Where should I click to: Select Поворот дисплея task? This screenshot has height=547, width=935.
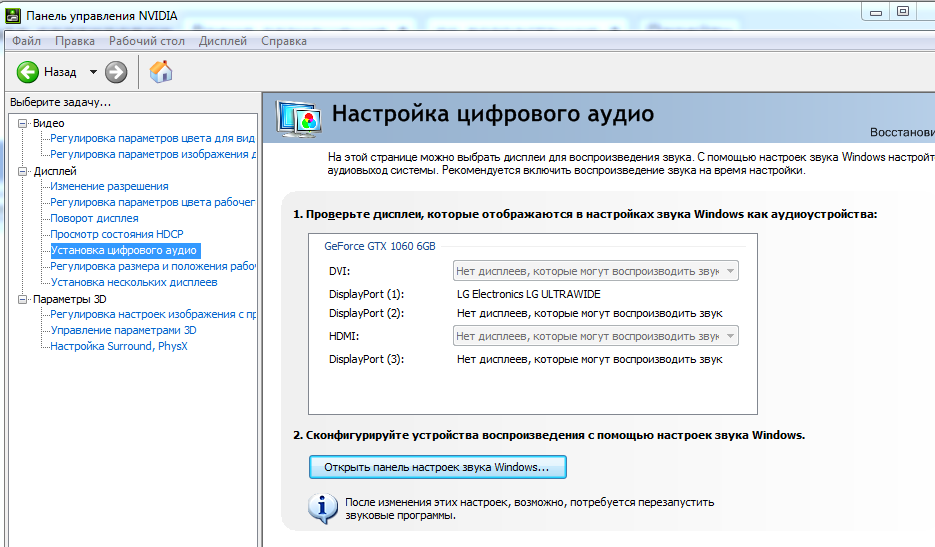point(94,218)
